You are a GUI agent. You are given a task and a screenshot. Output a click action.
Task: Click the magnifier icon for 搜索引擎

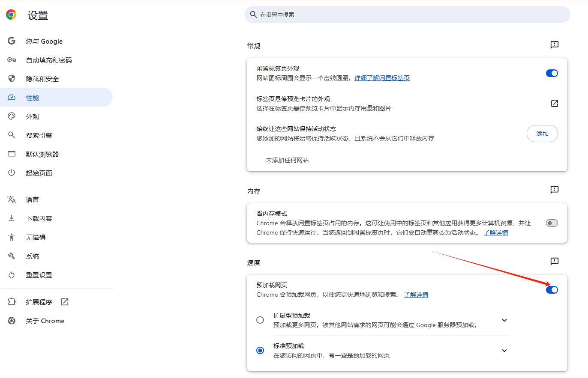point(12,135)
